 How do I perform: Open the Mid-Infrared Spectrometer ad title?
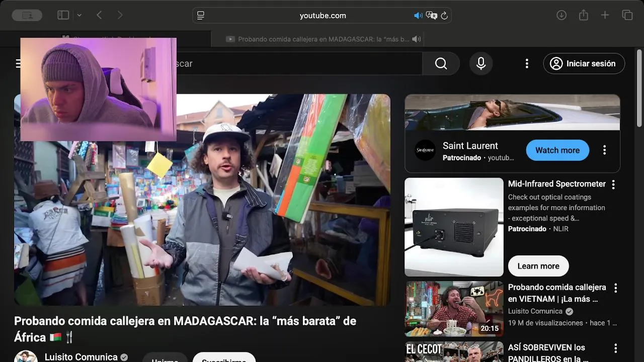(x=557, y=184)
